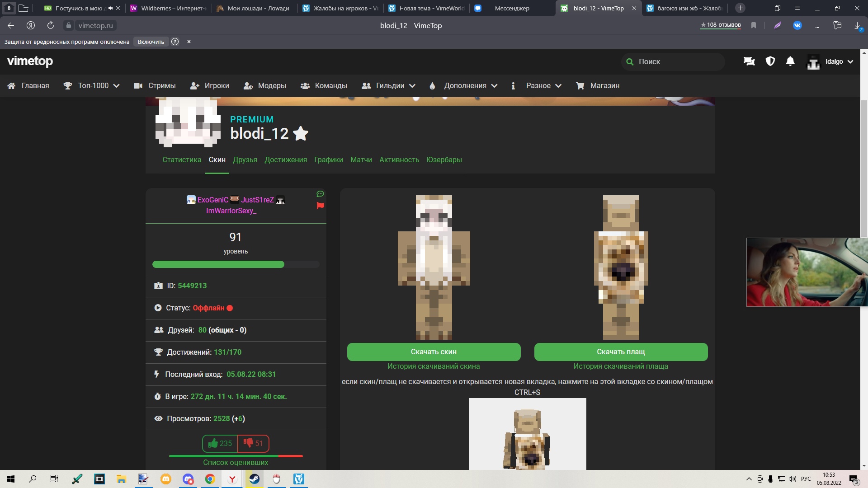This screenshot has height=488, width=868.
Task: Toggle the browser bookmark icon
Action: coord(754,25)
